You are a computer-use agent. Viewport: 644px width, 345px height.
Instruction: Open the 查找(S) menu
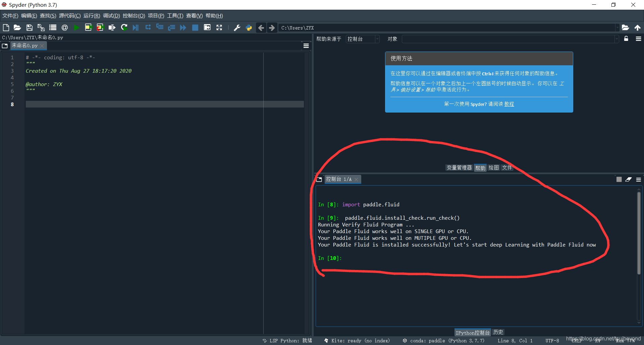[x=48, y=16]
